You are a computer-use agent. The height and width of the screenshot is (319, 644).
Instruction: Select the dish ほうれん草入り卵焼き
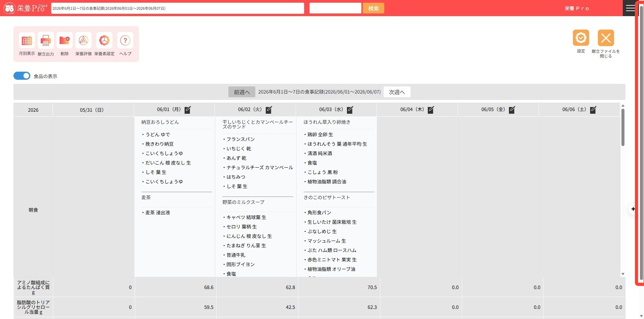tap(327, 122)
